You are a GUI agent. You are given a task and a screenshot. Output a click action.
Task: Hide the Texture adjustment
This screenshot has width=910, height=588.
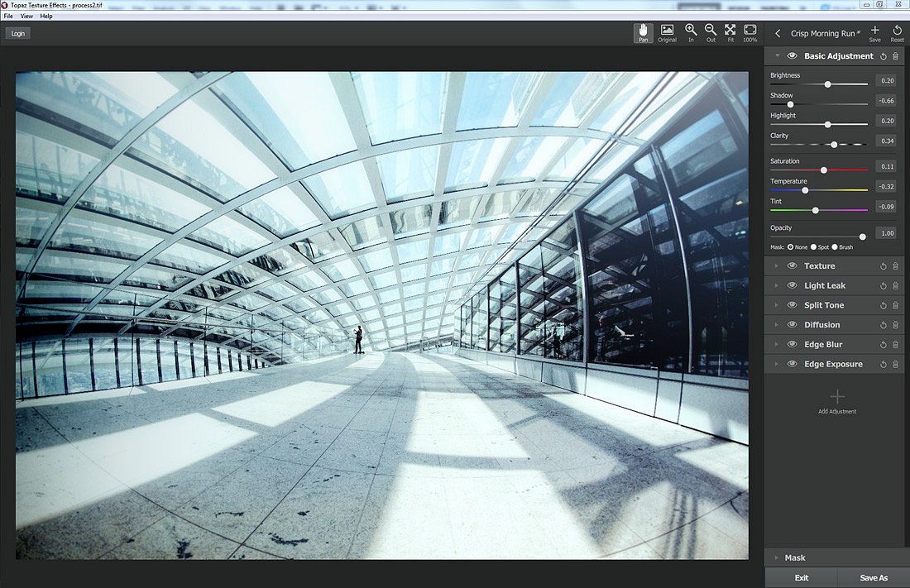(x=792, y=265)
